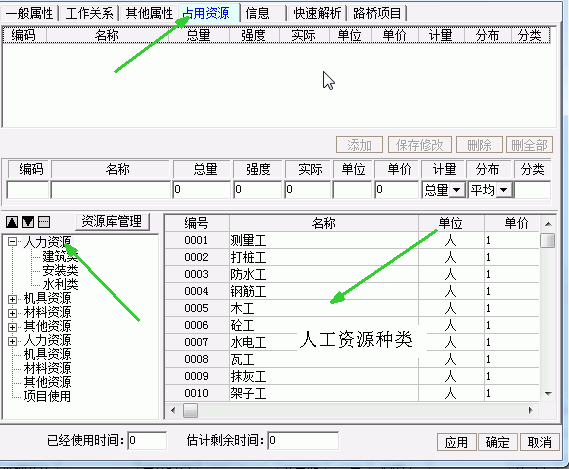Image resolution: width=569 pixels, height=469 pixels.
Task: Click the down arrow of the resource list scrollbar
Action: [548, 394]
